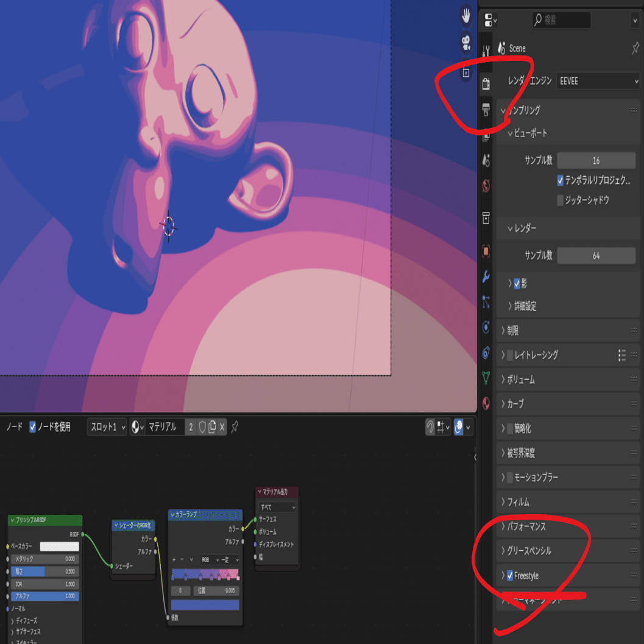
Task: Click the color ramp stop color swatch
Action: point(205,605)
